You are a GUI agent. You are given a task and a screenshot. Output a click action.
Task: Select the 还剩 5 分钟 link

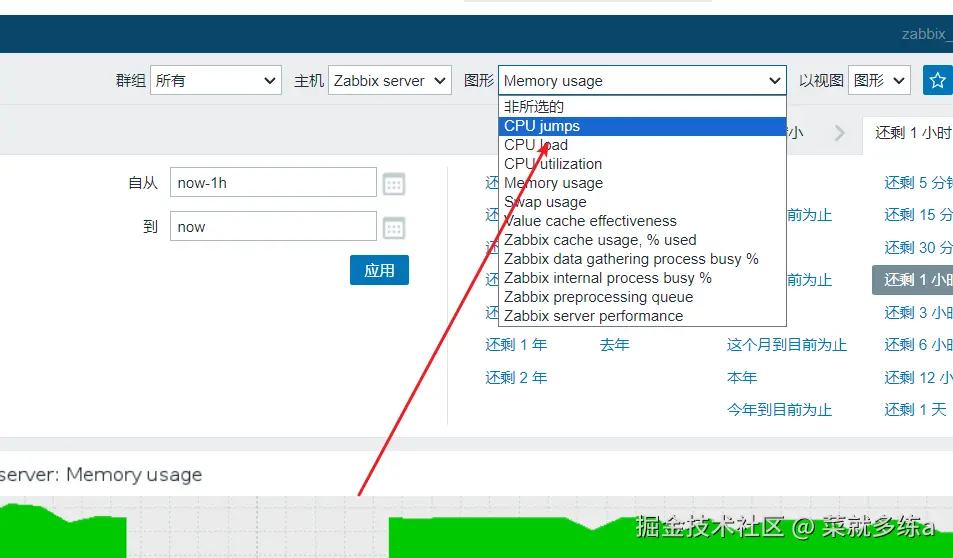tap(918, 182)
